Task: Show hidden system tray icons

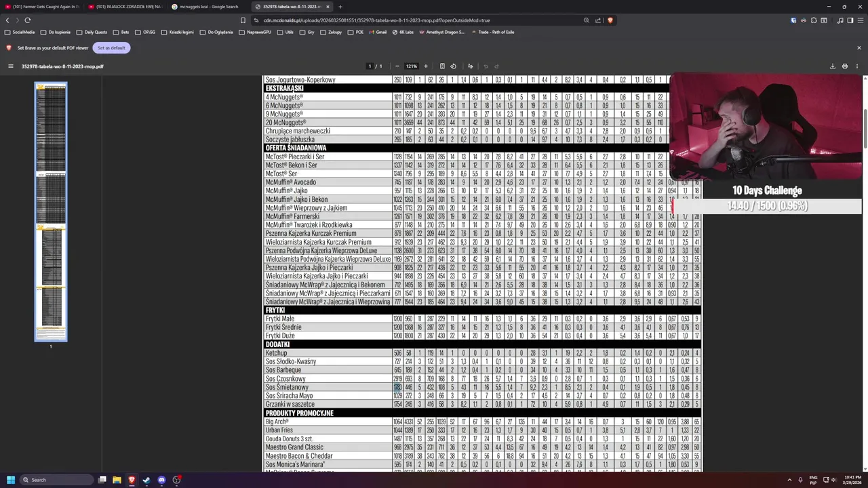Action: [x=789, y=480]
